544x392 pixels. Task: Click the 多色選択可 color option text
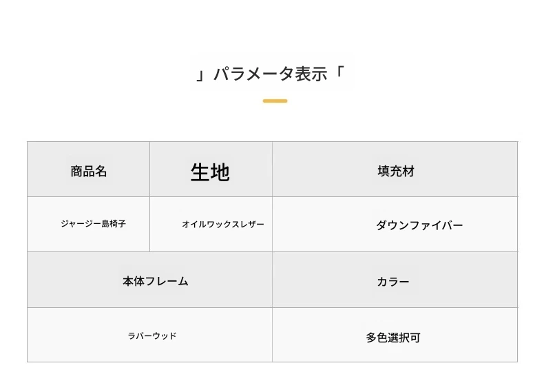click(393, 338)
